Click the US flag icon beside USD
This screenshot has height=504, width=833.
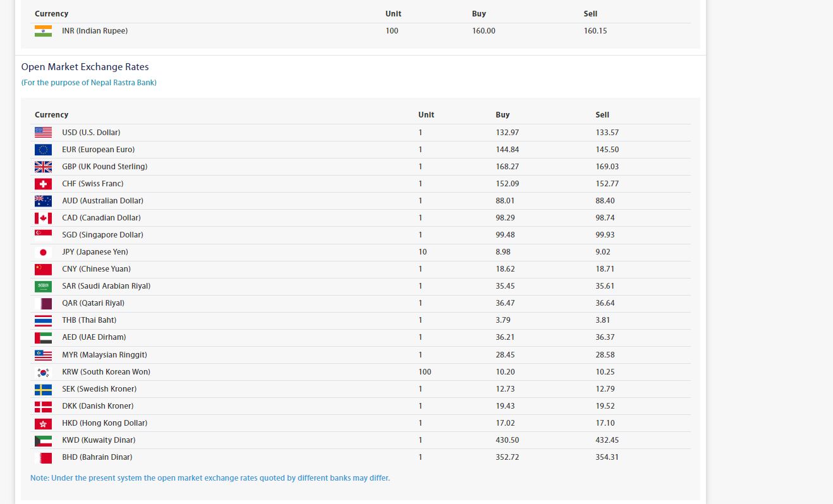(43, 133)
